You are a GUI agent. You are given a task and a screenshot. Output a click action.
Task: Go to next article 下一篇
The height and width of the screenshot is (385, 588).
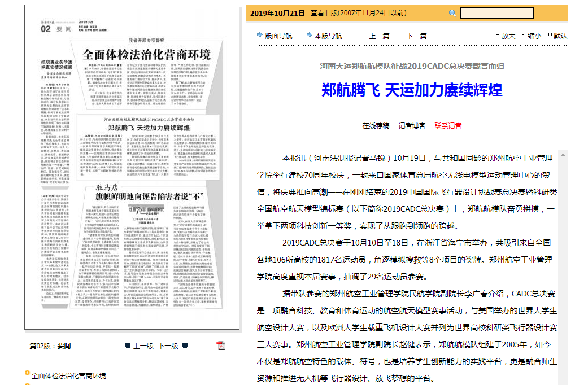[x=416, y=36]
